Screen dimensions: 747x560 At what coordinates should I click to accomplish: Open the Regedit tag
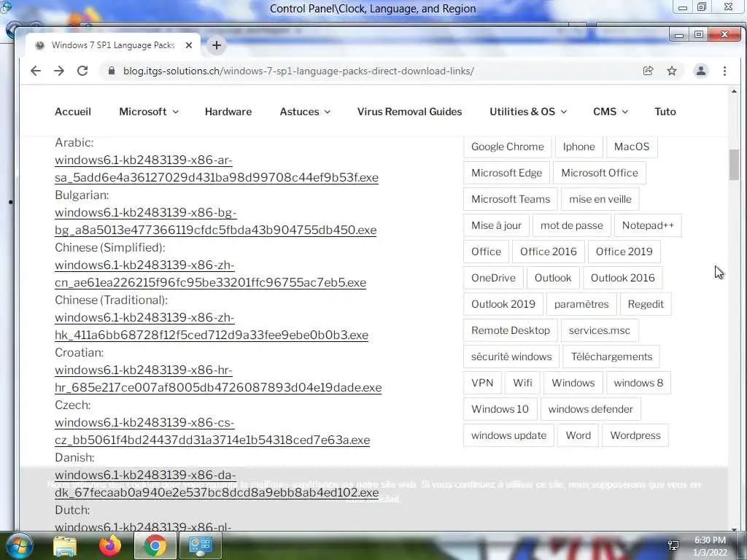pos(646,304)
